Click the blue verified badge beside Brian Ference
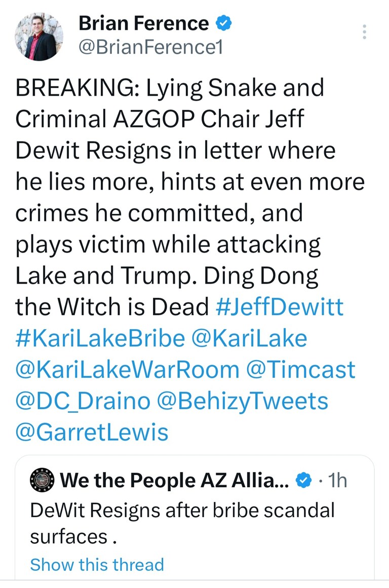The image size is (389, 588). (x=223, y=24)
